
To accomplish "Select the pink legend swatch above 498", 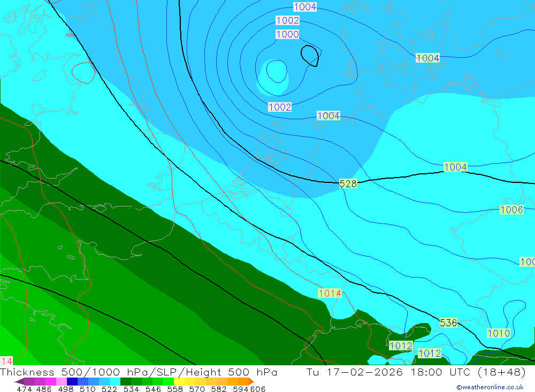I will click(62, 381).
